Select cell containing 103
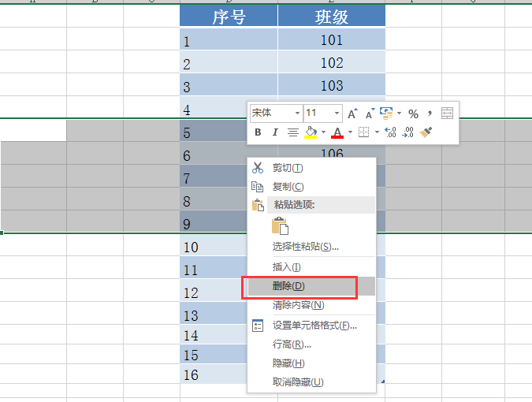 332,84
